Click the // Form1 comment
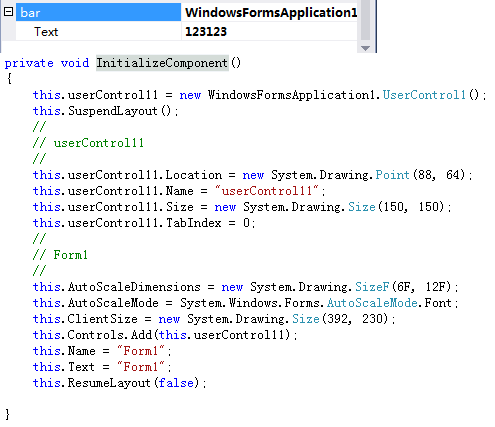The height and width of the screenshot is (427, 495). coord(60,255)
